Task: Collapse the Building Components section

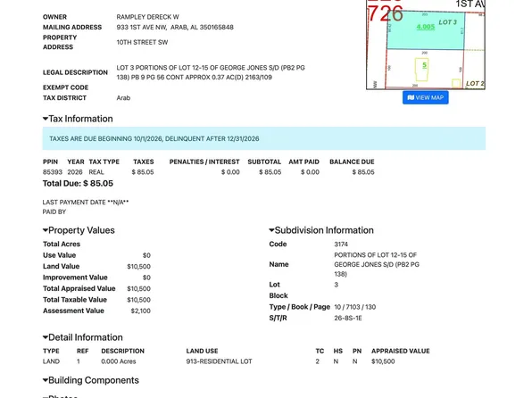Action: pyautogui.click(x=90, y=380)
